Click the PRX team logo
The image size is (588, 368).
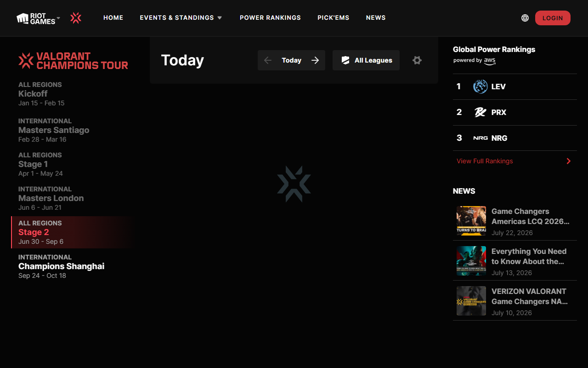[x=481, y=112]
